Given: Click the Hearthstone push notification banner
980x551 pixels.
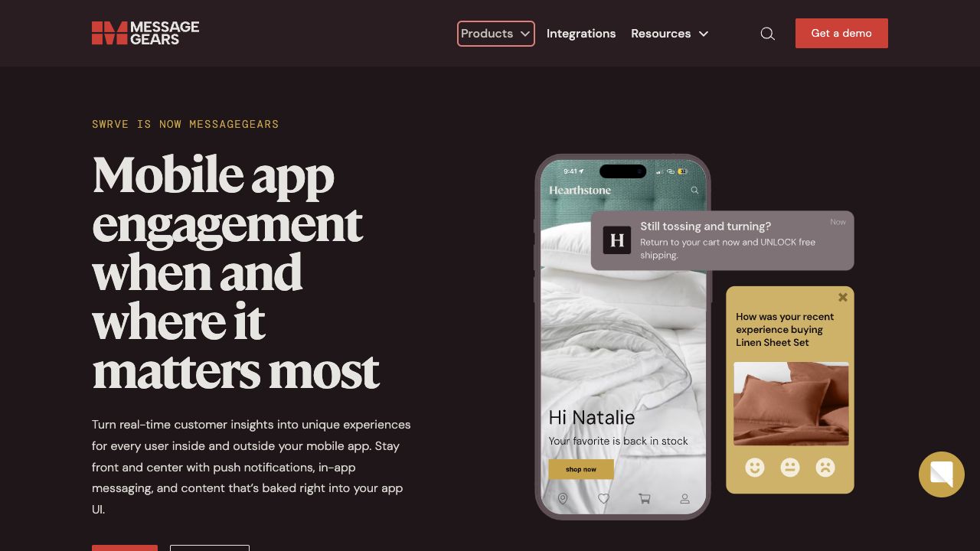Looking at the screenshot, I should (x=722, y=240).
